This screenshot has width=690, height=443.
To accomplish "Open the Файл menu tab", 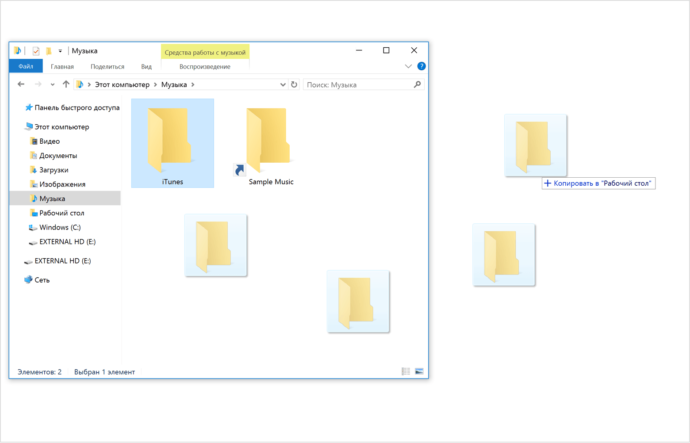I will [26, 66].
